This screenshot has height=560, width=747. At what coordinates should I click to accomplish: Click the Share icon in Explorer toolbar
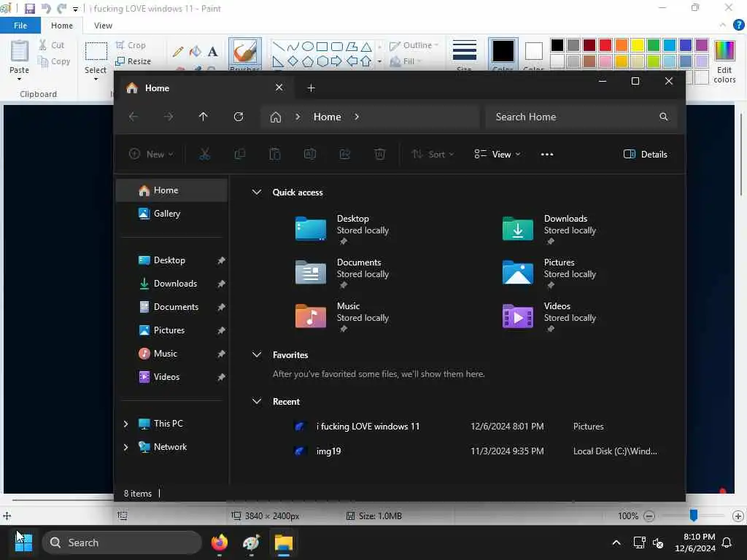click(345, 154)
